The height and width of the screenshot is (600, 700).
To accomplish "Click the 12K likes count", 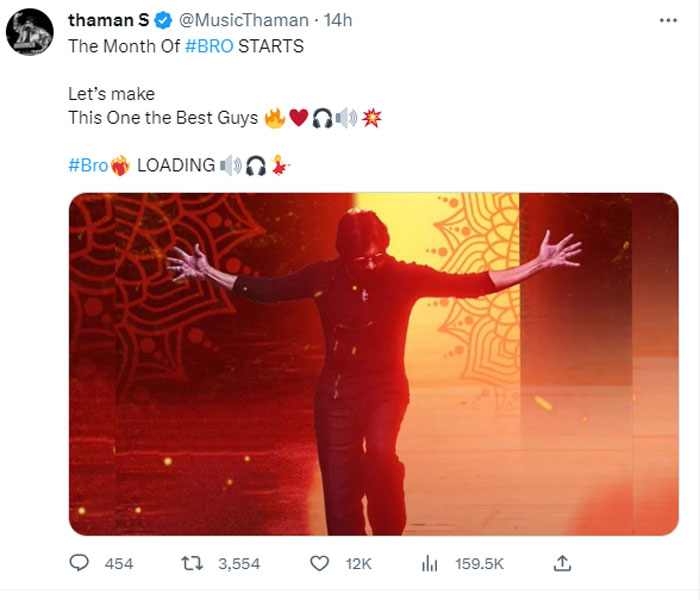I will pyautogui.click(x=358, y=564).
